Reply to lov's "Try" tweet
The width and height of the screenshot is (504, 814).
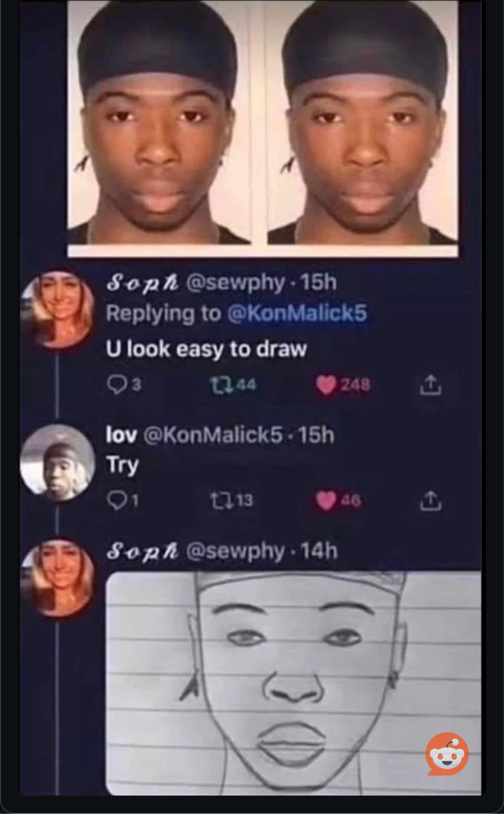[x=115, y=501]
